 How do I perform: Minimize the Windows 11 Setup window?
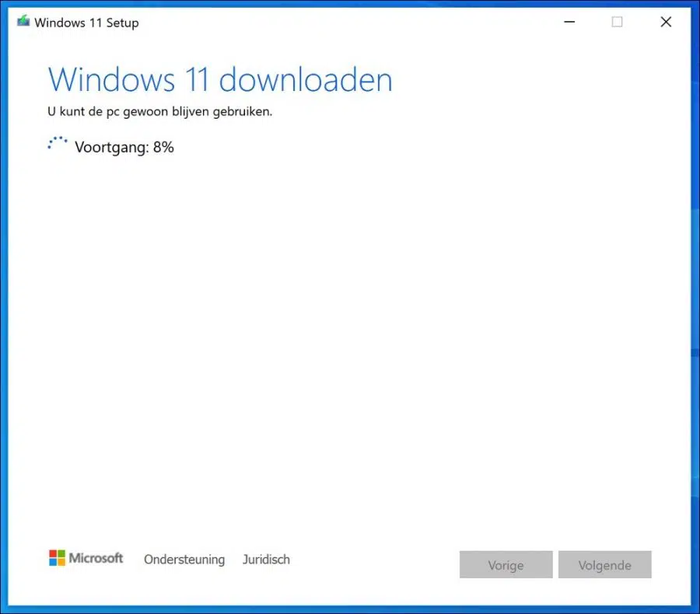[x=569, y=22]
